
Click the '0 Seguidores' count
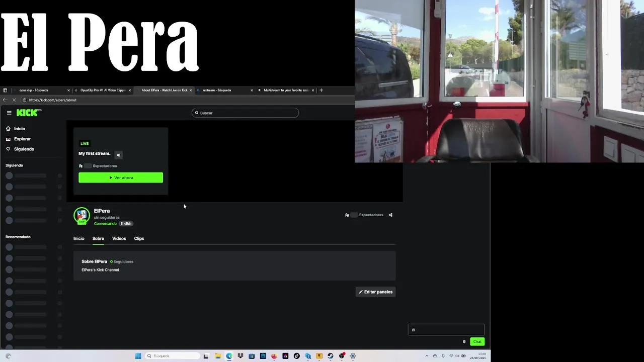point(122,261)
